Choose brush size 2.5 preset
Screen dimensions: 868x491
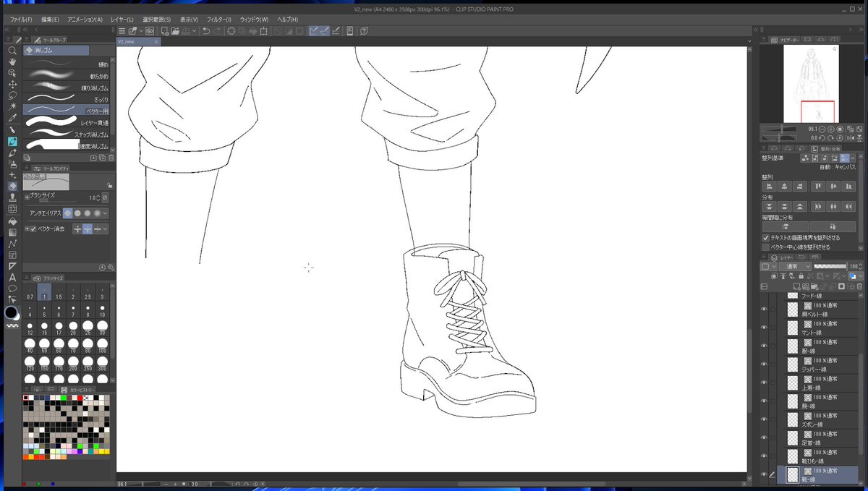(88, 293)
